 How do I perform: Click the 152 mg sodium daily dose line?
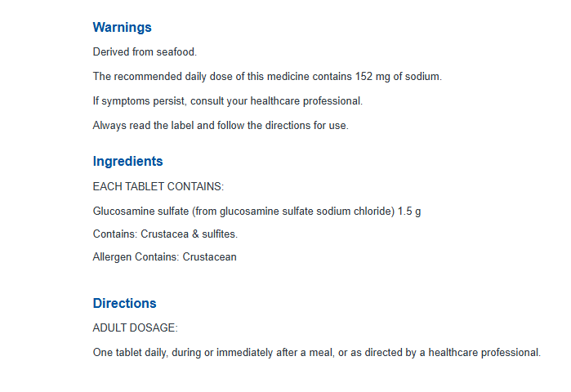click(267, 77)
